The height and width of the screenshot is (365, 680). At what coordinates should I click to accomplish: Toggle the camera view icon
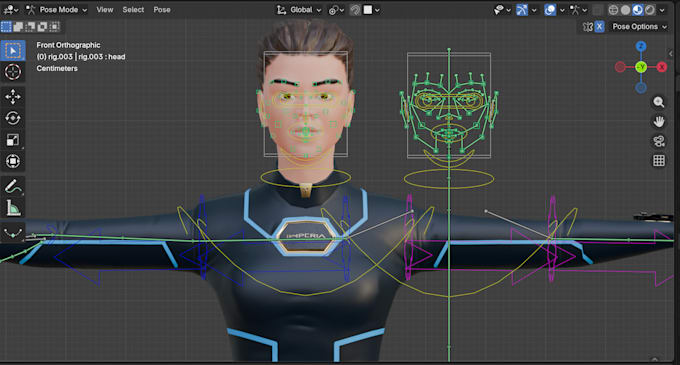coord(659,141)
